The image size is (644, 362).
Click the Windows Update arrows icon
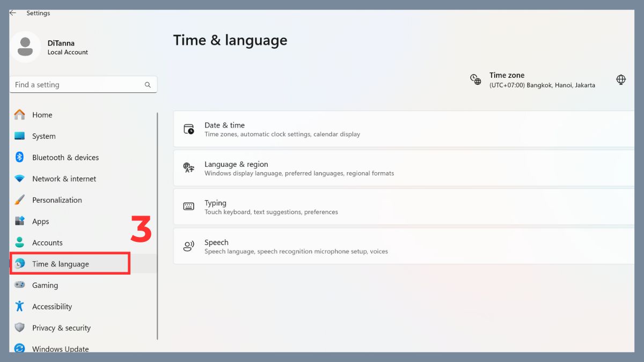(20, 349)
